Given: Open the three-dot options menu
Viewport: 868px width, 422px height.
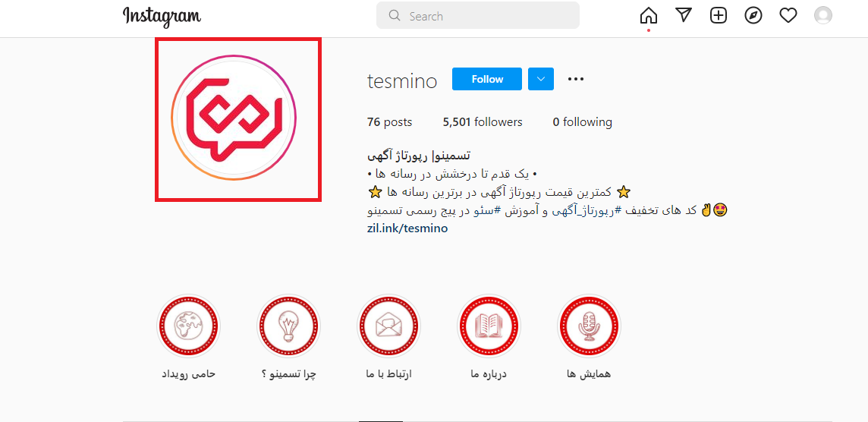Looking at the screenshot, I should click(577, 79).
